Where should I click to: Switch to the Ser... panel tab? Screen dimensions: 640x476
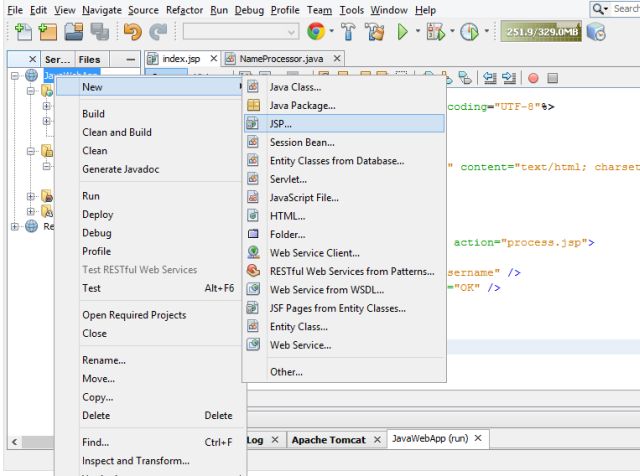[x=58, y=60]
